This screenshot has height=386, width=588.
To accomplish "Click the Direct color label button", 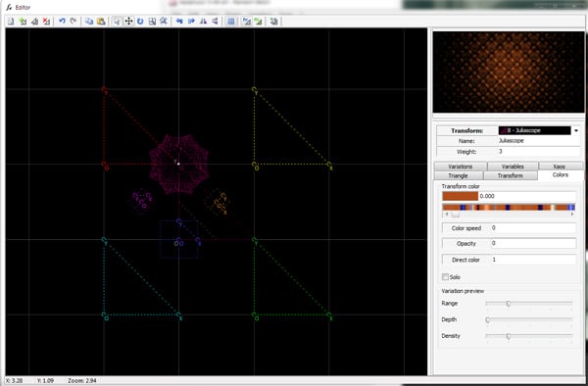I will point(465,260).
